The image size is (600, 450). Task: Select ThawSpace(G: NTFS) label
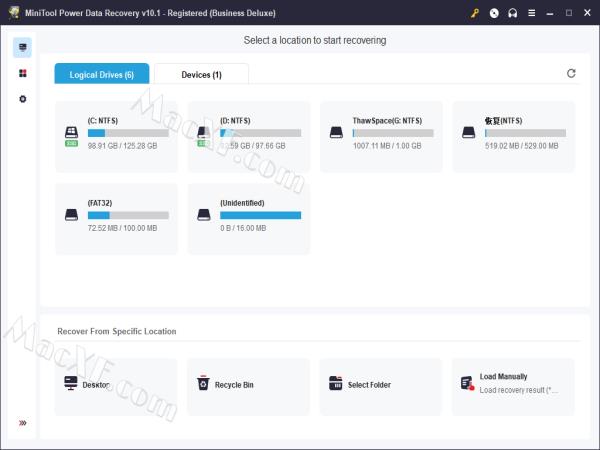coord(387,121)
